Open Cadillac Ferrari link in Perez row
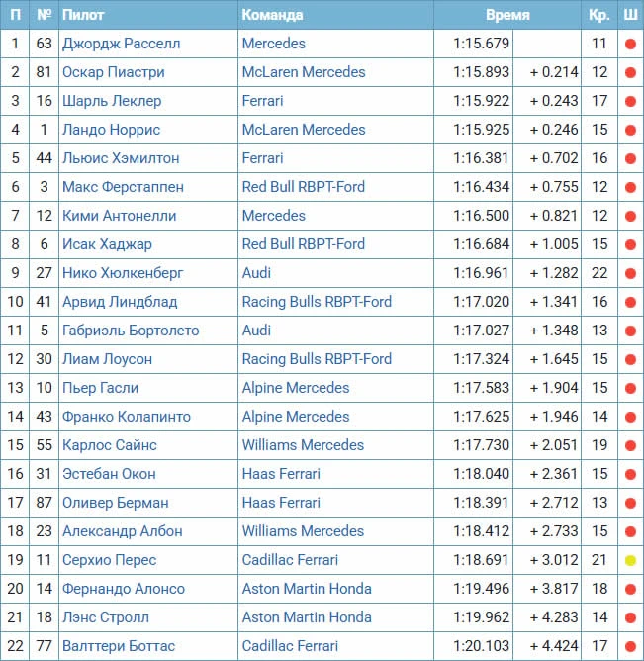The width and height of the screenshot is (644, 661). click(x=290, y=560)
